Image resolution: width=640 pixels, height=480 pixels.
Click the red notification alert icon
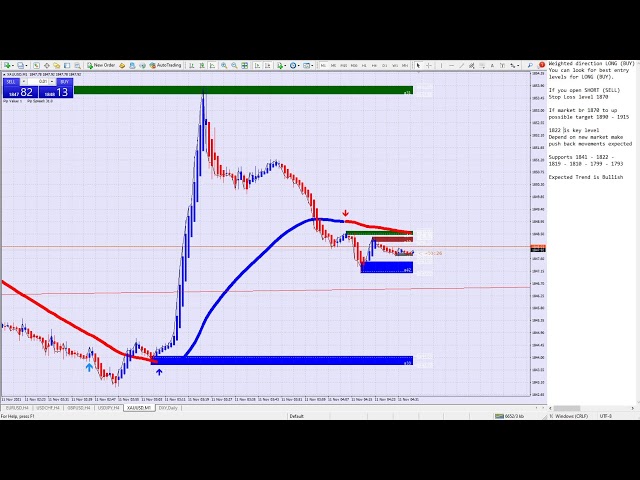541,65
